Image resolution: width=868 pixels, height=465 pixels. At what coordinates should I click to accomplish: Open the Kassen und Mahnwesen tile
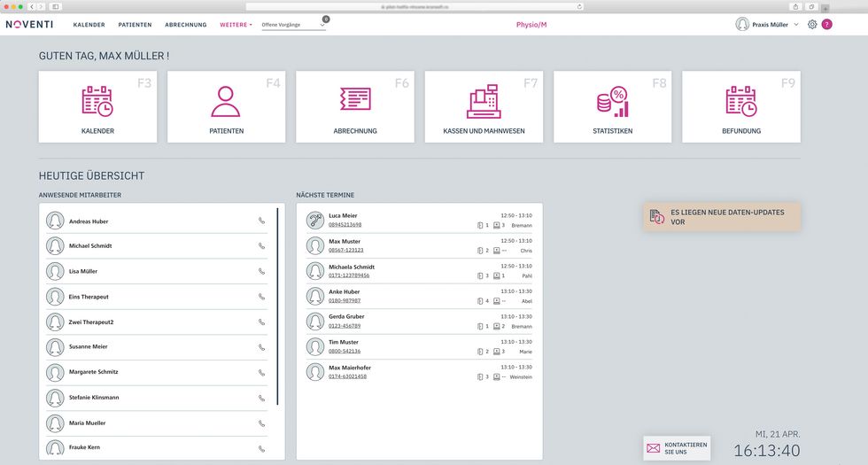[x=484, y=107]
